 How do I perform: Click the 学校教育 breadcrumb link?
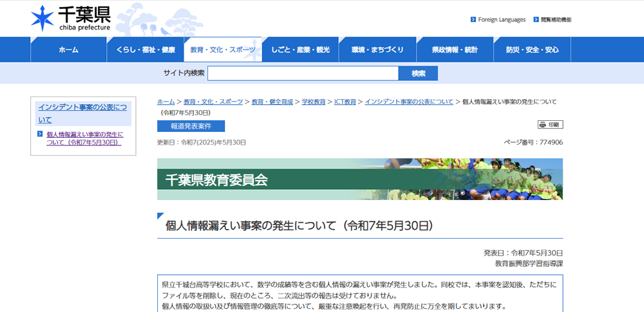click(x=314, y=102)
